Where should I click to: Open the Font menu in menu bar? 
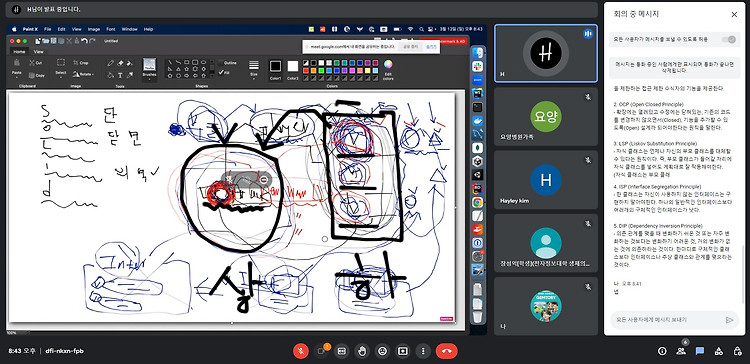click(111, 29)
